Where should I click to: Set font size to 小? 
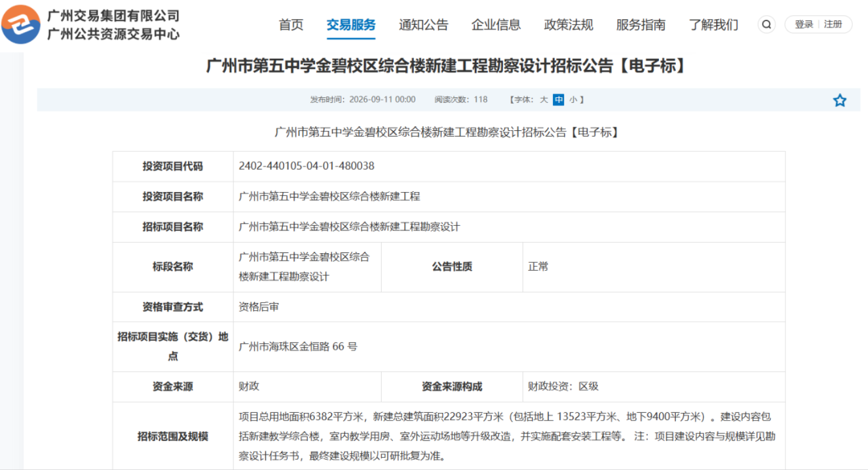[573, 100]
